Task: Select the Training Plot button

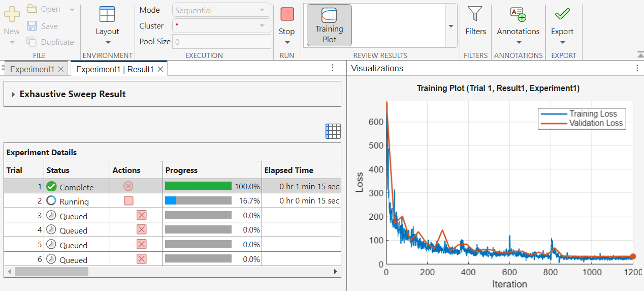Action: coord(329,25)
